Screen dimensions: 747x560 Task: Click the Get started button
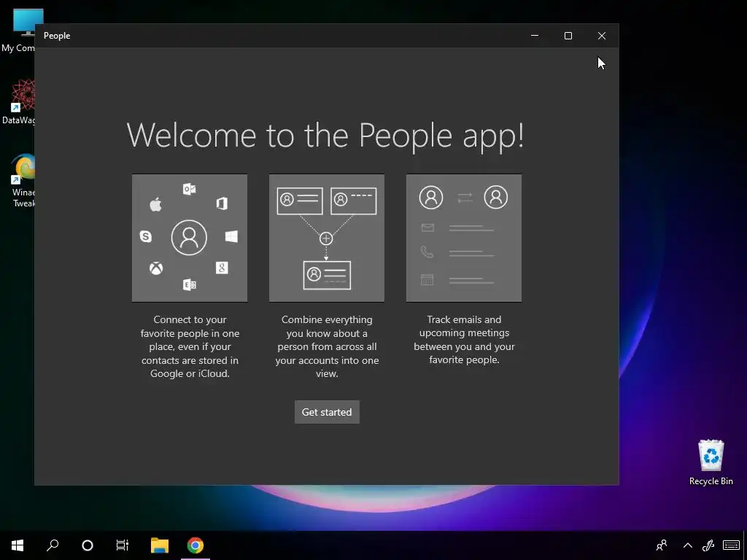coord(327,412)
